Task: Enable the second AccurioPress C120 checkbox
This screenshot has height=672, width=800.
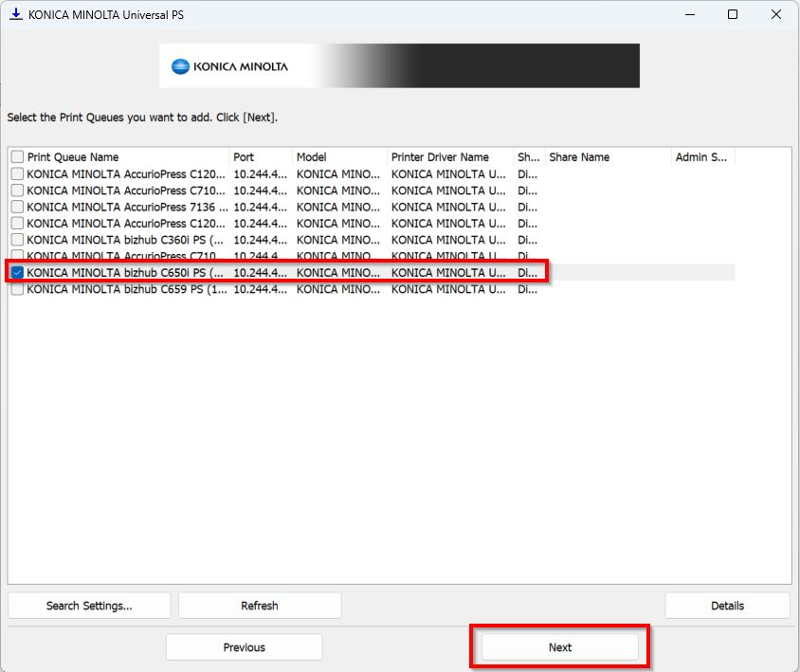Action: [x=17, y=223]
